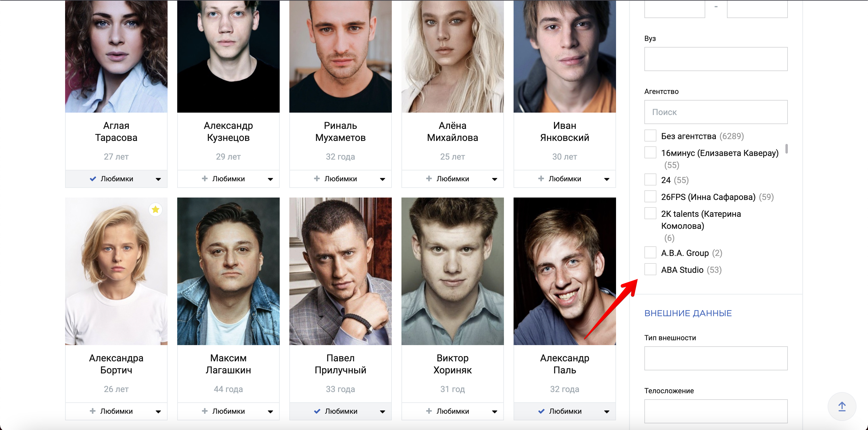Open Александра Бортич's profile name link
The width and height of the screenshot is (868, 430).
(116, 364)
